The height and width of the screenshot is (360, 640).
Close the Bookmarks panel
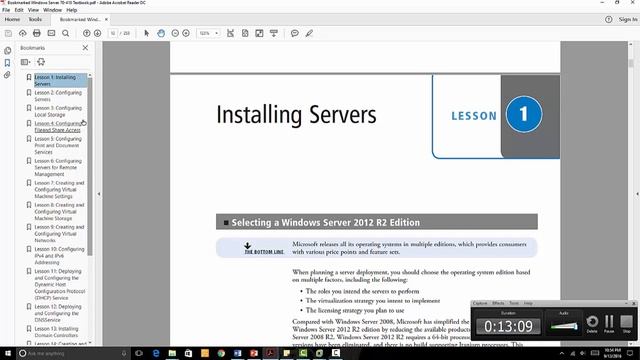pos(85,48)
